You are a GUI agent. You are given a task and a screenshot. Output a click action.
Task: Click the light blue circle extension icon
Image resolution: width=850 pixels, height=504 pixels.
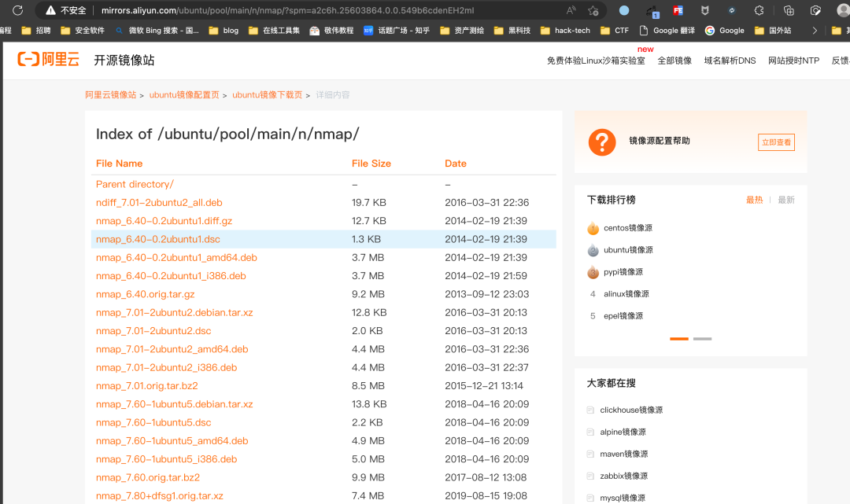click(x=624, y=10)
